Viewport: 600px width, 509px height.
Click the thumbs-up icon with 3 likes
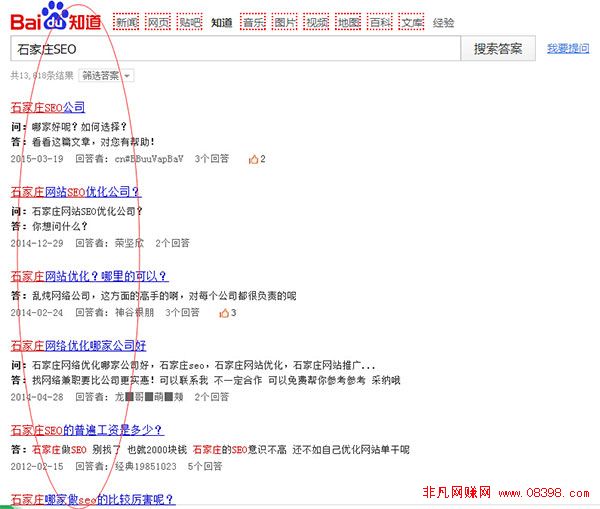tap(224, 313)
